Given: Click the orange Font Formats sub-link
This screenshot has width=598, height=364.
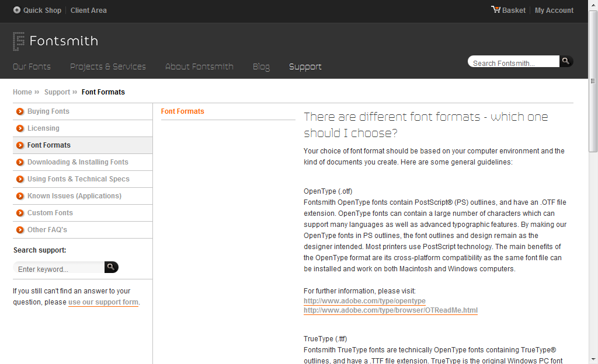Looking at the screenshot, I should coord(182,111).
